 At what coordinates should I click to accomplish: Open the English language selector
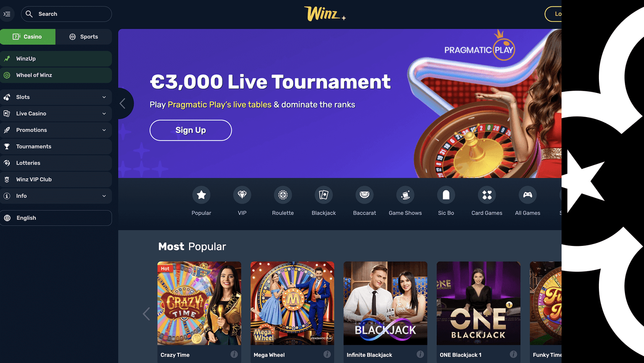(x=56, y=218)
